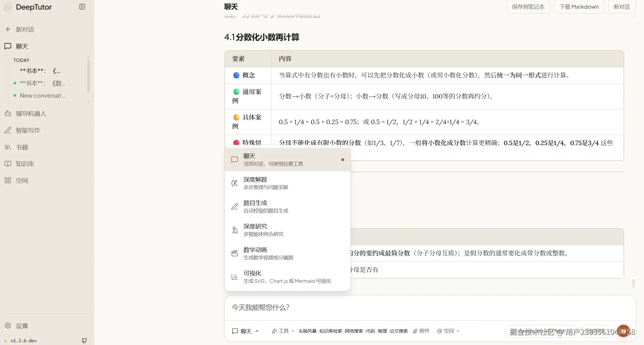This screenshot has width=644, height=345.
Task: Click the version label v1.3.6-dev
Action: (x=23, y=340)
